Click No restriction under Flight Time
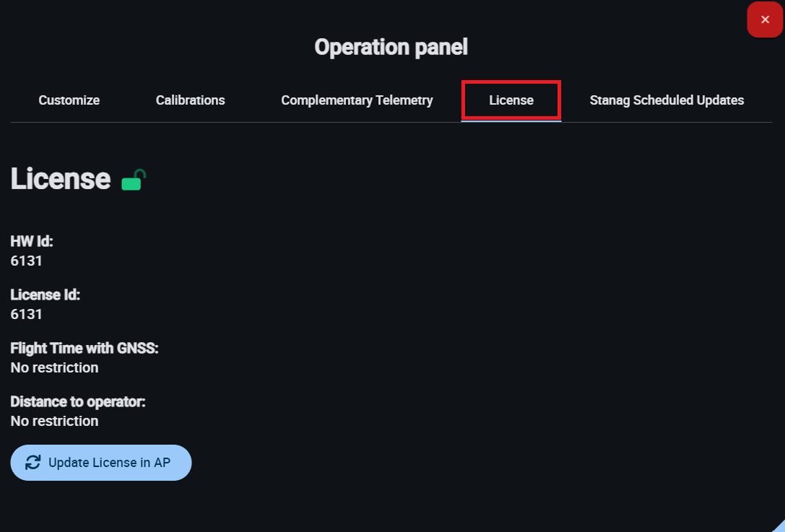 pyautogui.click(x=55, y=367)
